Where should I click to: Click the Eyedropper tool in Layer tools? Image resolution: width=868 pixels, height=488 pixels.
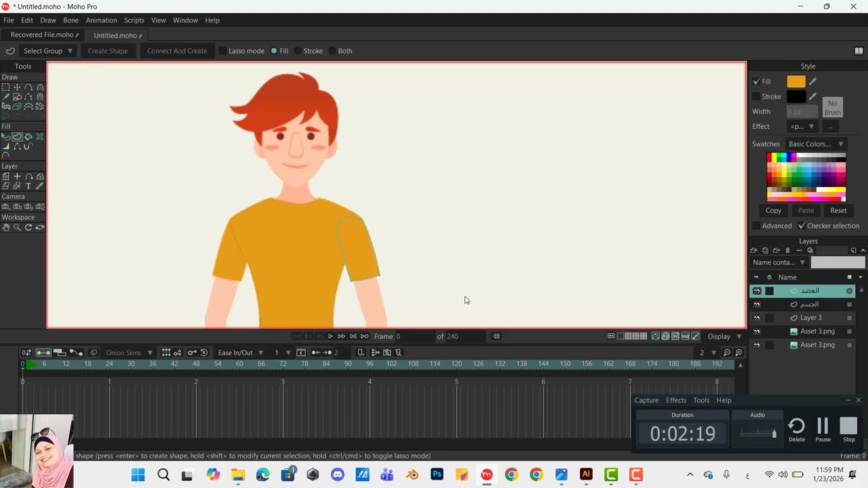click(40, 186)
